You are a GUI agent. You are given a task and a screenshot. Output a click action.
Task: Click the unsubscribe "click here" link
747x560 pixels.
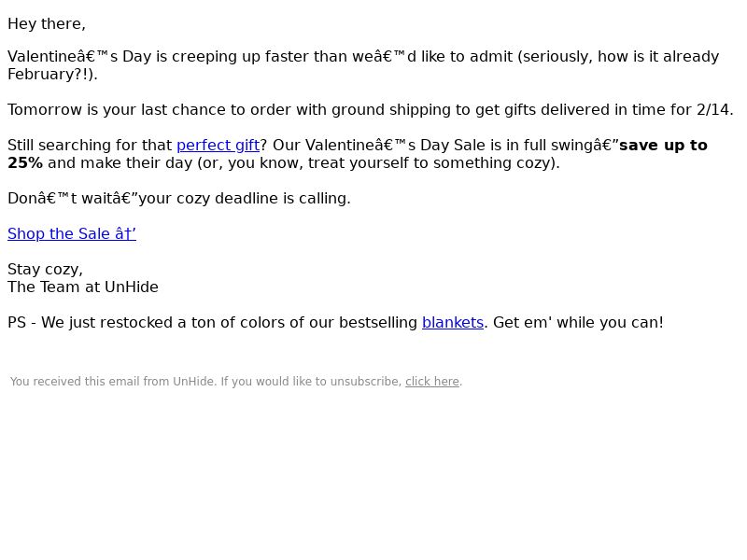click(x=431, y=382)
